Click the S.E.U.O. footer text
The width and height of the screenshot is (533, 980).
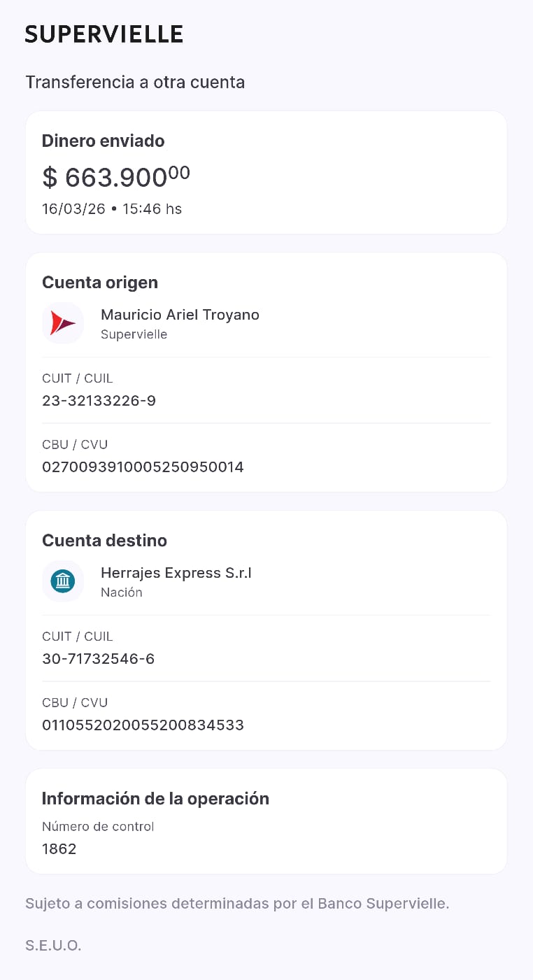tap(53, 946)
